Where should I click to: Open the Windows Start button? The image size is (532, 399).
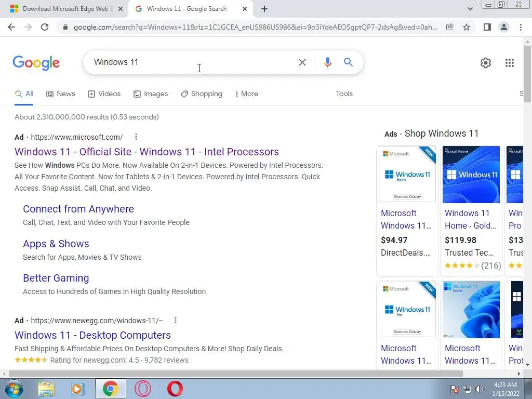click(x=14, y=389)
